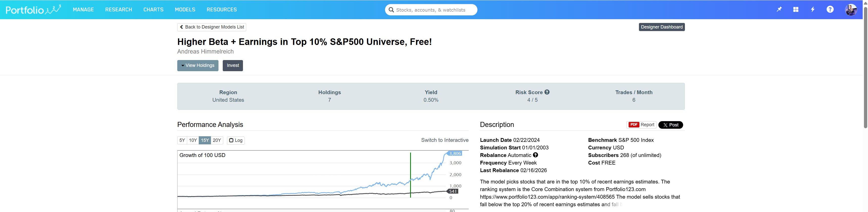Open the CHARTS menu
This screenshot has height=212, width=868.
click(153, 9)
